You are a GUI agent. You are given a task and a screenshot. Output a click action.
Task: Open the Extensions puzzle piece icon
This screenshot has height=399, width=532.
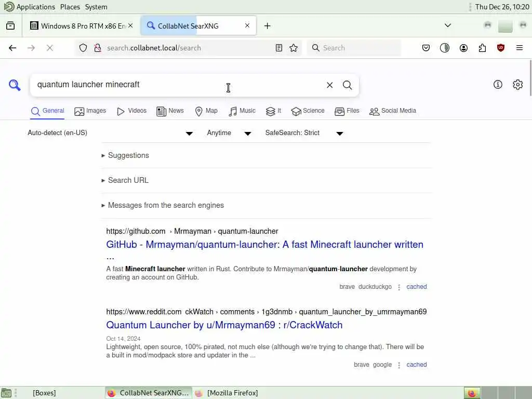pyautogui.click(x=482, y=48)
